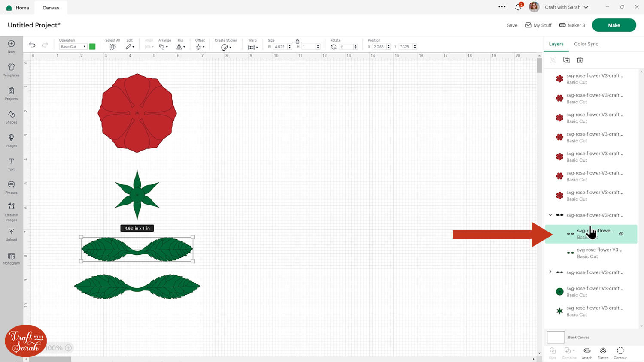This screenshot has width=644, height=362.
Task: Select the green circle layer in Layers
Action: coord(591,292)
